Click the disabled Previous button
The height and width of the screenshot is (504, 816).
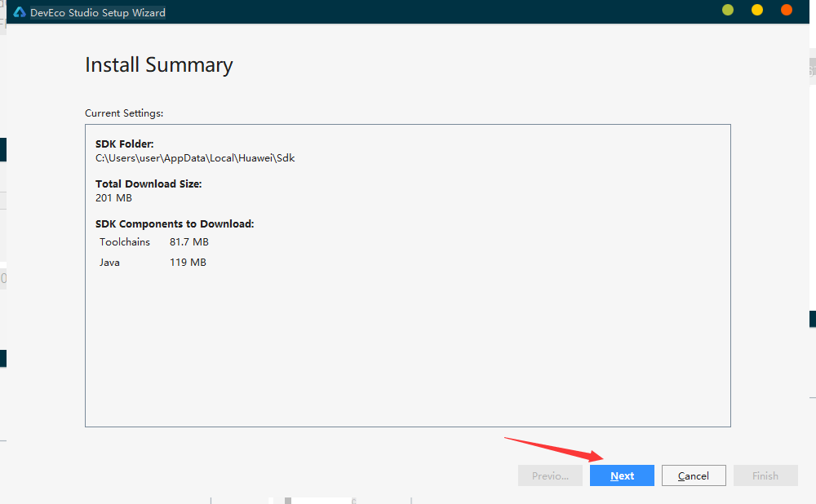(550, 475)
